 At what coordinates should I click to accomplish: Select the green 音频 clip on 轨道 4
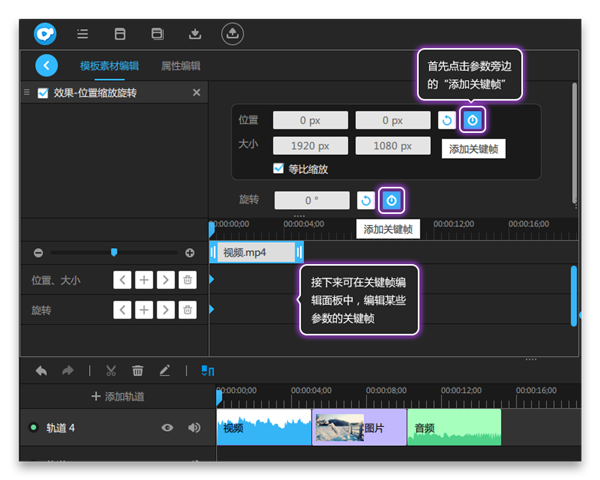(454, 427)
